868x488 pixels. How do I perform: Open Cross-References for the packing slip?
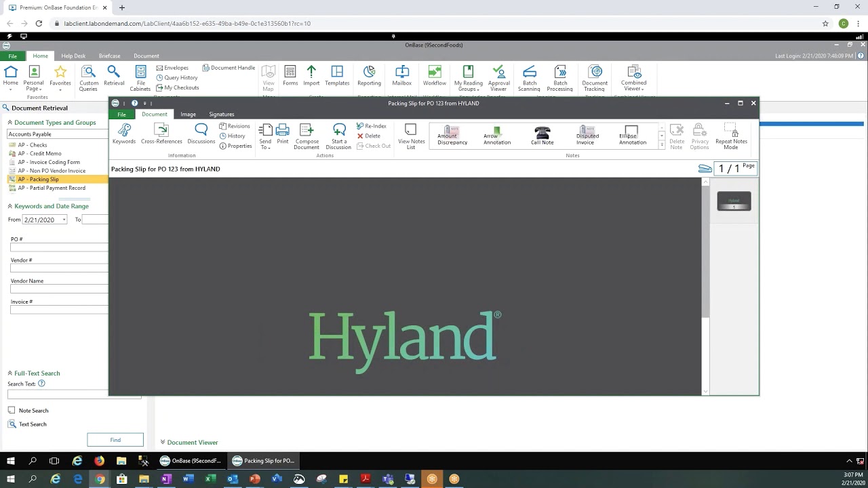coord(161,134)
